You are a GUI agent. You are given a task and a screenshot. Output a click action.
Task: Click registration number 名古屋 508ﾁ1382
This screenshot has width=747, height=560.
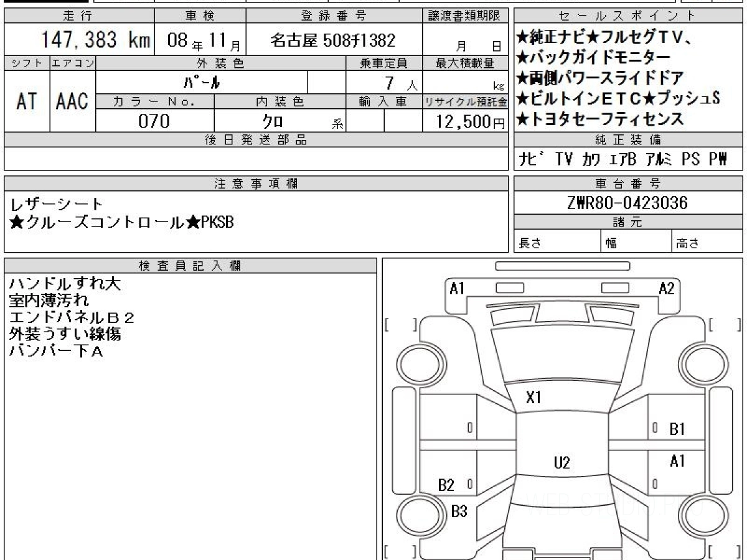(333, 41)
